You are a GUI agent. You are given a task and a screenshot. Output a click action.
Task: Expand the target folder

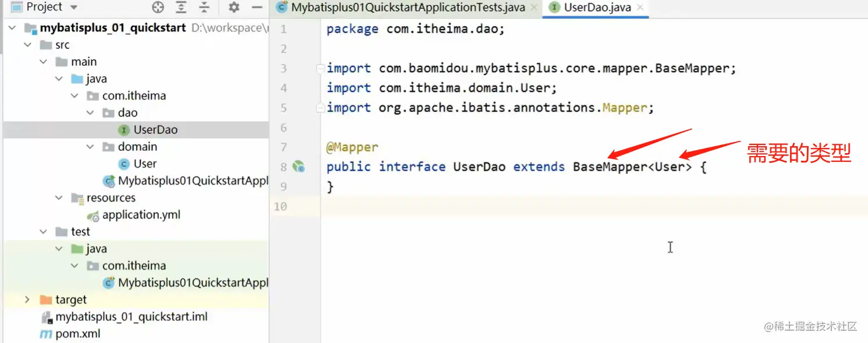(x=27, y=299)
